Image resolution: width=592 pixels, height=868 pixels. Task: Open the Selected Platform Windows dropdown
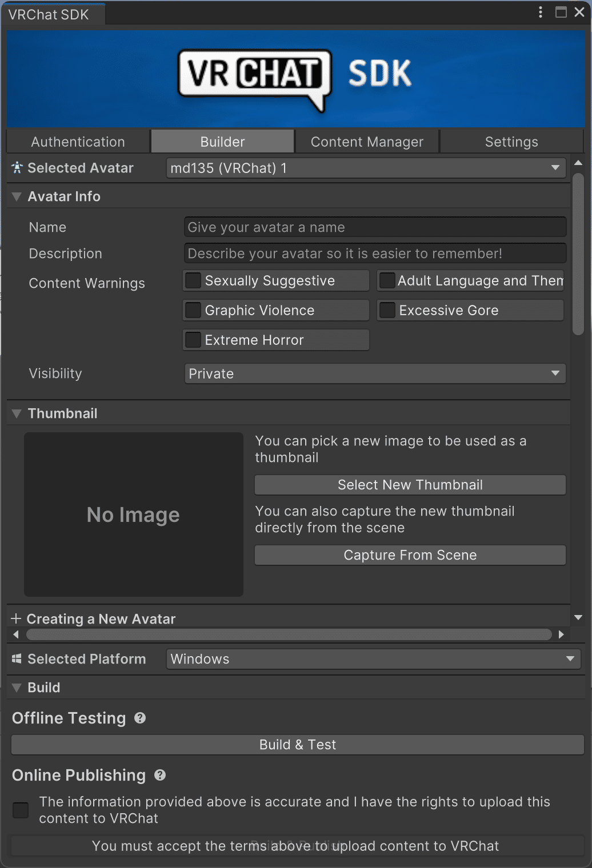click(373, 659)
